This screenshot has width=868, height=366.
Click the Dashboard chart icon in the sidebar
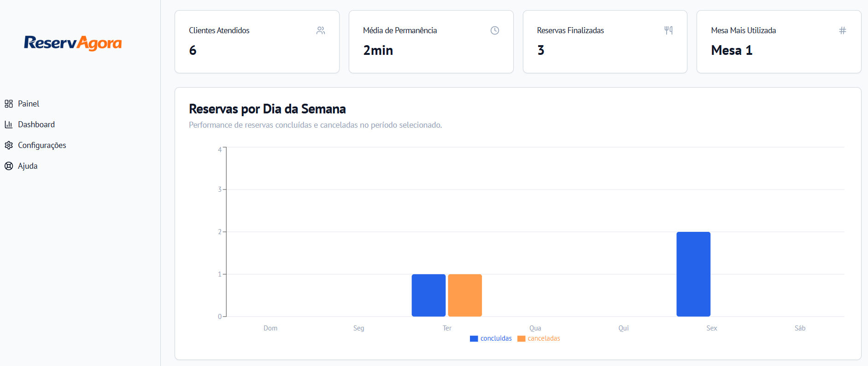click(x=8, y=124)
